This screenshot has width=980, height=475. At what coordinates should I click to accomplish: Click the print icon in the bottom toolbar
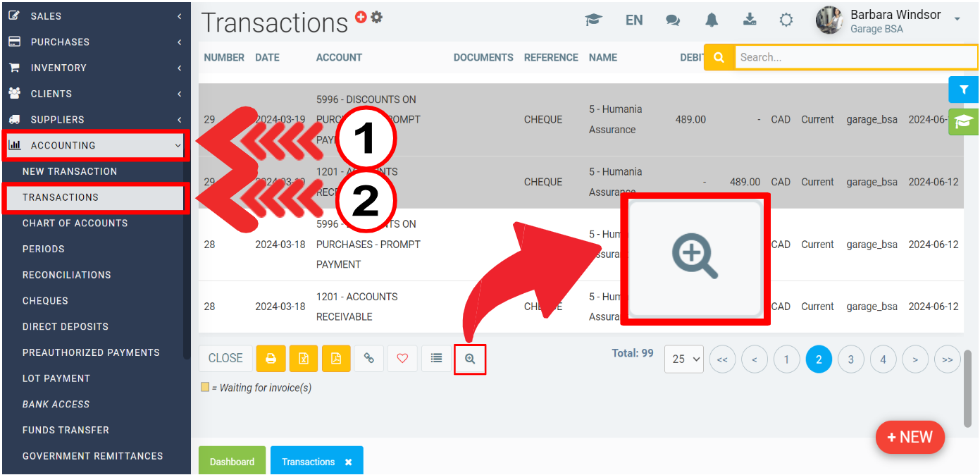271,359
